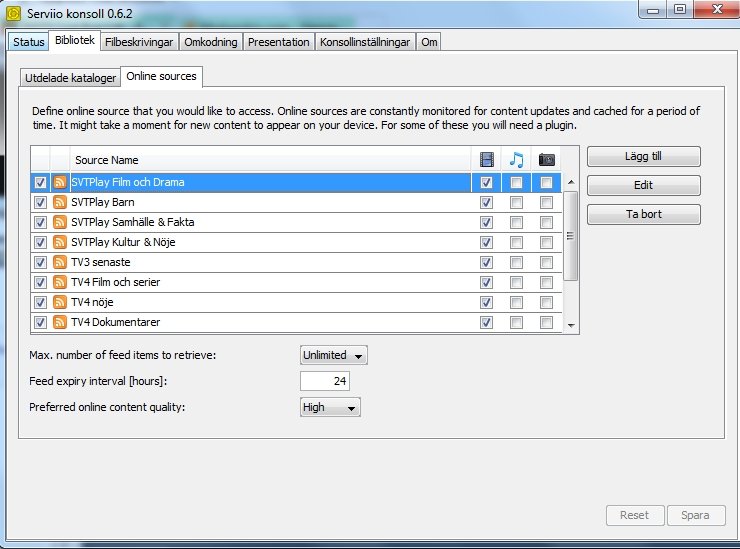Click RSS feed icon for SVTPlay Barn

[x=59, y=202]
